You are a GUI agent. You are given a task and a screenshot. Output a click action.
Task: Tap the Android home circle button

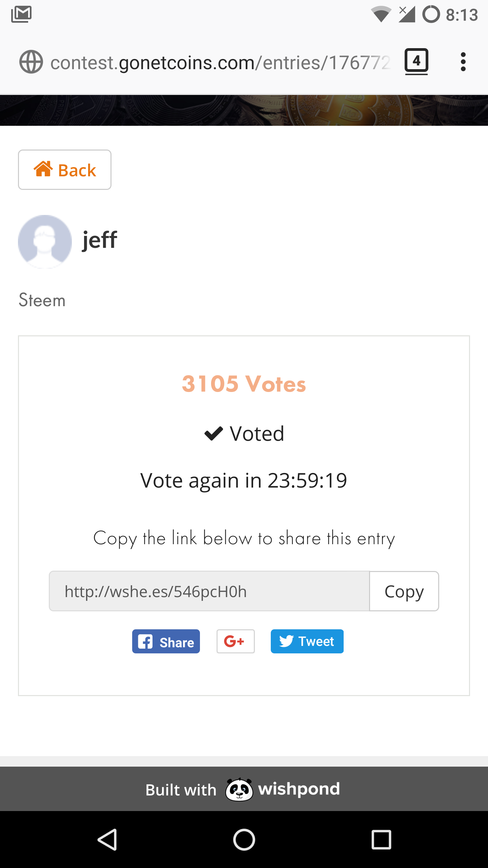pyautogui.click(x=244, y=840)
